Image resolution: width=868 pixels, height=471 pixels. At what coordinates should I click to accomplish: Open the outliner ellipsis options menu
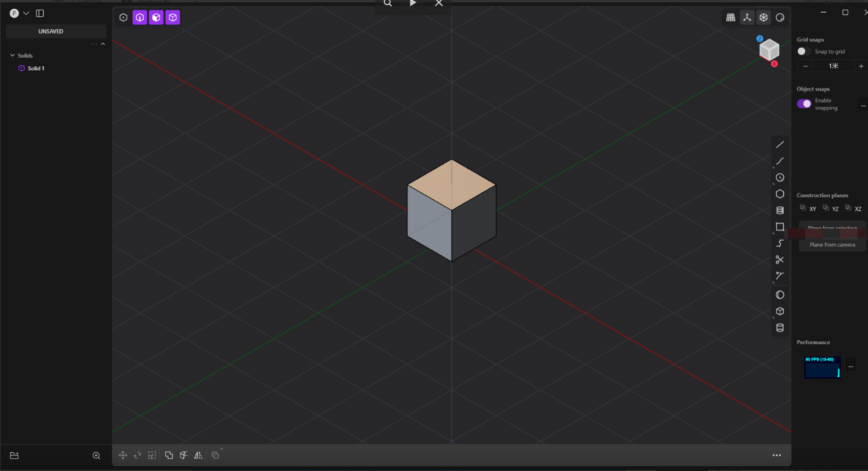tap(94, 44)
